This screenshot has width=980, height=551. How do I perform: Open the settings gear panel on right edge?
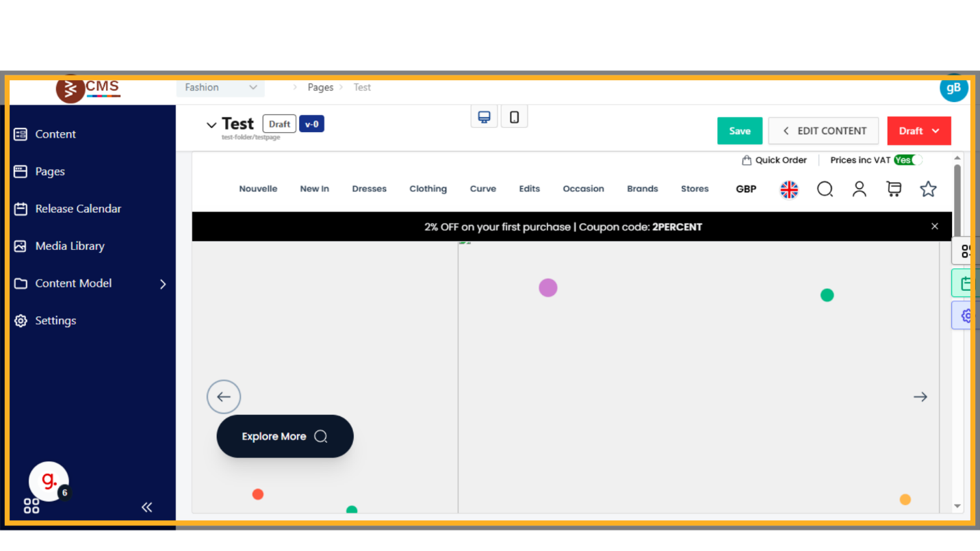[x=966, y=316]
